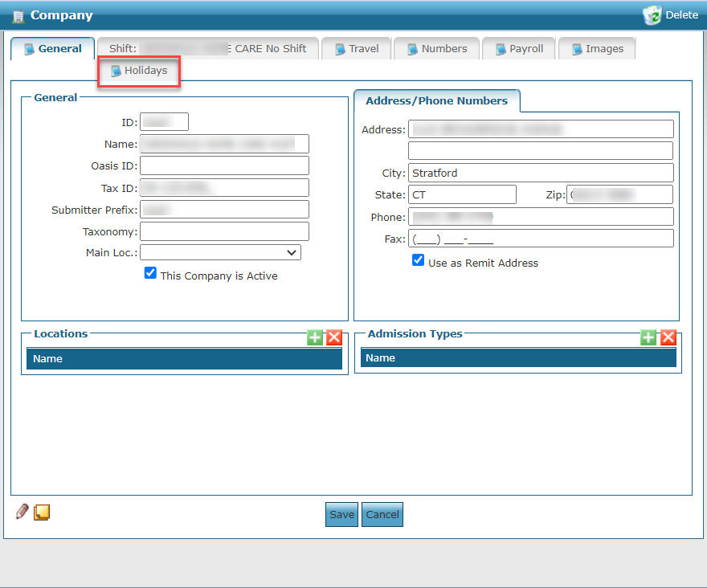
Task: Click the Fax number input field
Action: 541,239
